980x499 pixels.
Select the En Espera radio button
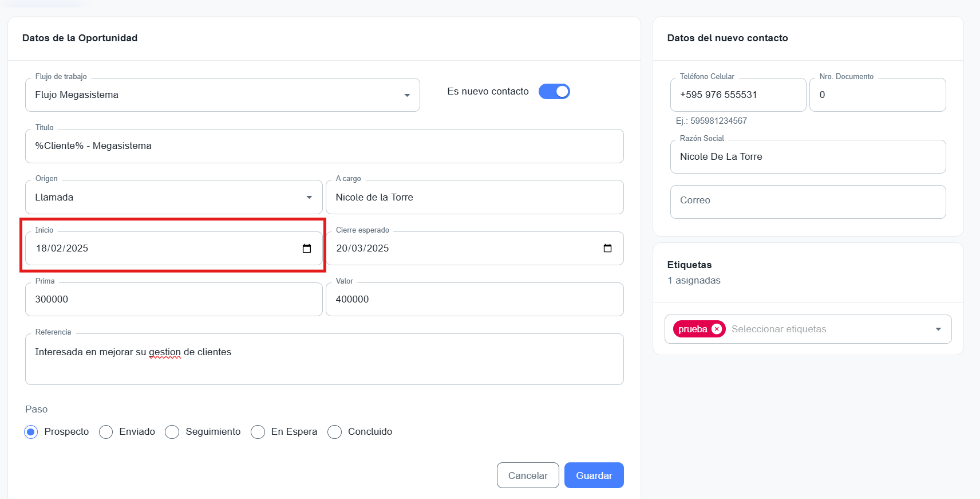click(258, 432)
